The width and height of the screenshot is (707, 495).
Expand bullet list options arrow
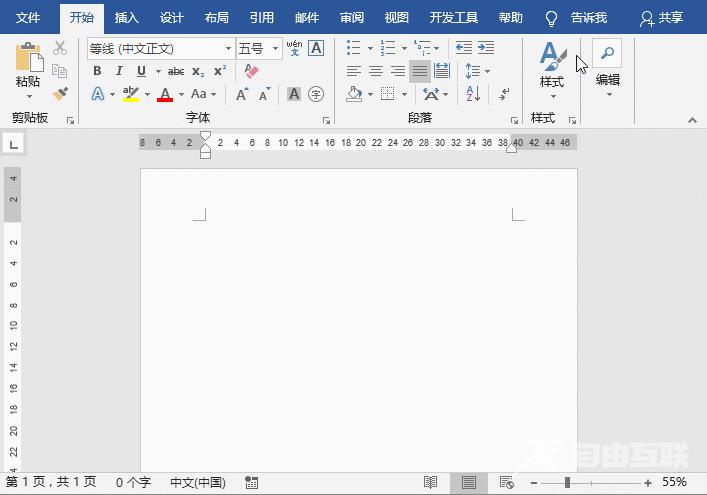tap(370, 48)
